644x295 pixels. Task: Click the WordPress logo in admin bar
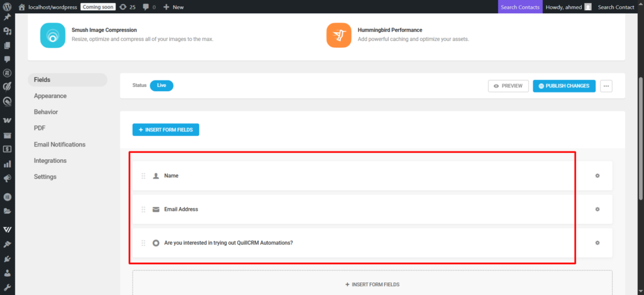click(x=7, y=7)
